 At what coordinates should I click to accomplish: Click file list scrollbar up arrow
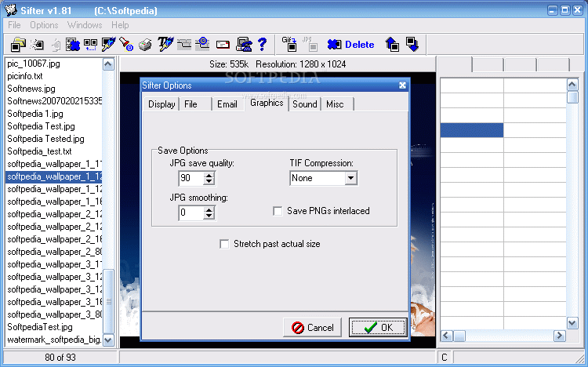(108, 64)
